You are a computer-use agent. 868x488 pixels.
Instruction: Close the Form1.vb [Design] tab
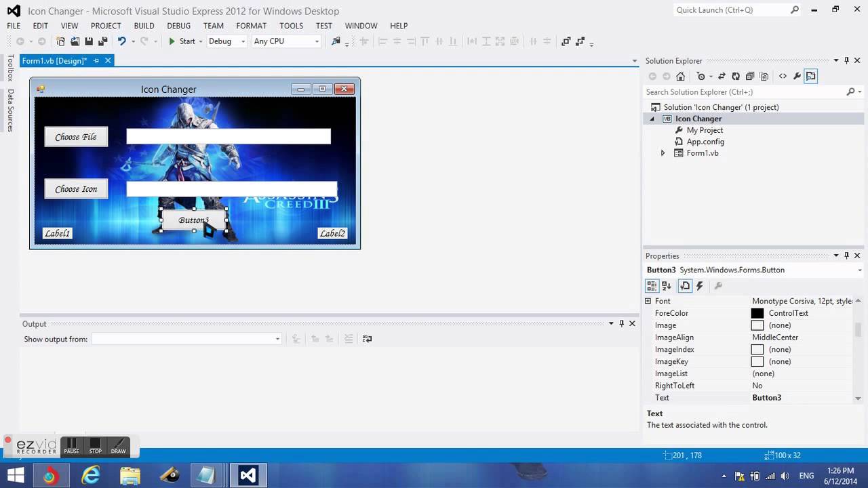[x=107, y=61]
